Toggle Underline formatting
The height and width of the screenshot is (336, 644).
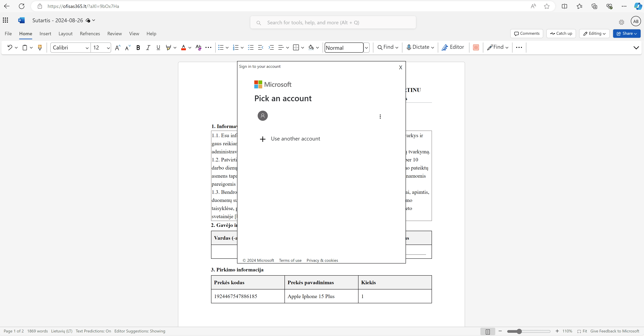point(158,47)
